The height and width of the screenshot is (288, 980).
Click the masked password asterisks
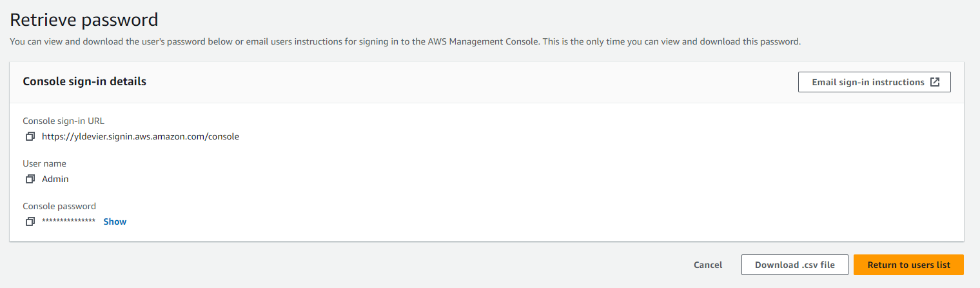tap(68, 221)
